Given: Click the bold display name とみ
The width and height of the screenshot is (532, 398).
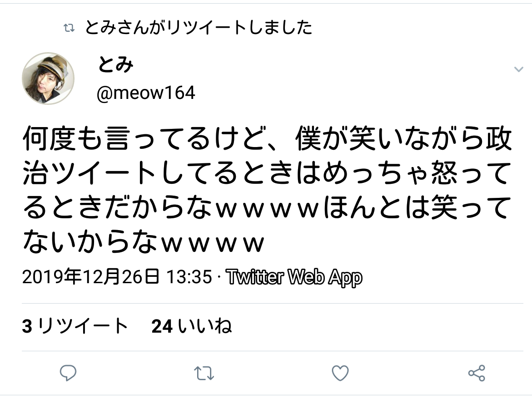Looking at the screenshot, I should pos(115,64).
